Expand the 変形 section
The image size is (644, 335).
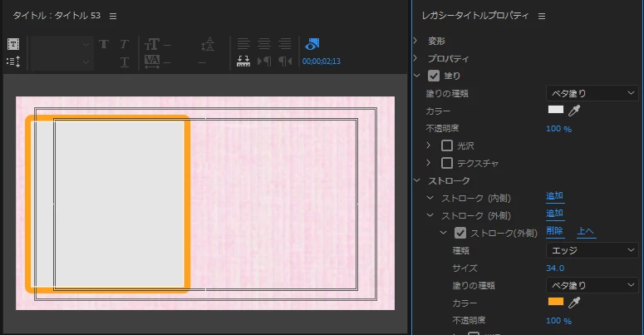click(x=415, y=40)
